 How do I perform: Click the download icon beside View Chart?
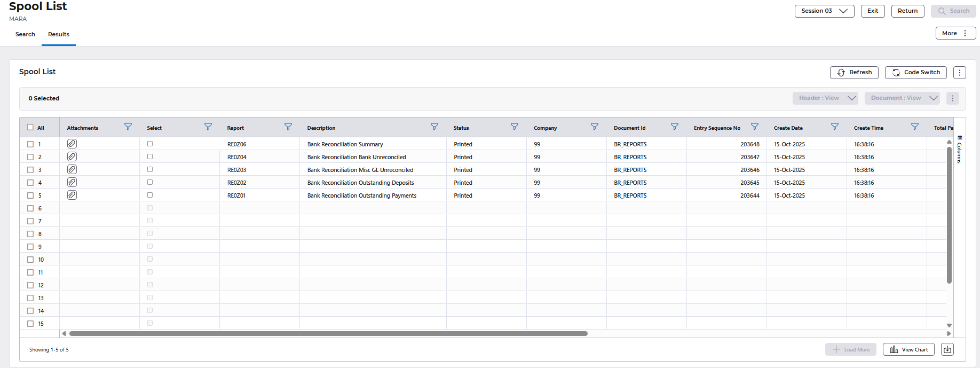coord(947,349)
